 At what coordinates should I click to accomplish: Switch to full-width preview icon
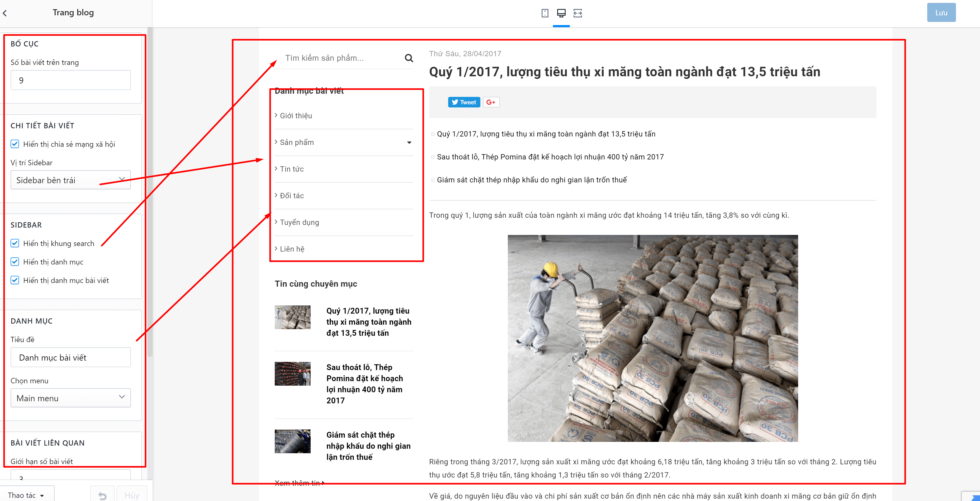pyautogui.click(x=577, y=13)
